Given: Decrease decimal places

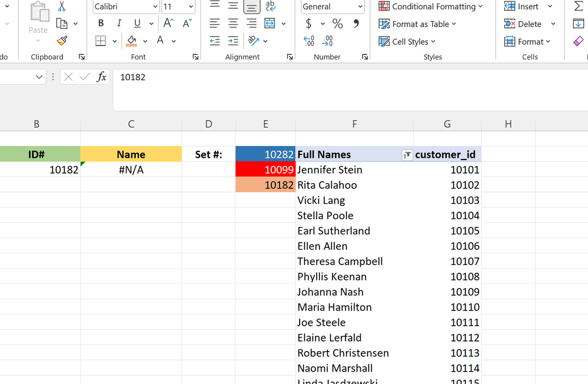Looking at the screenshot, I should (x=327, y=41).
